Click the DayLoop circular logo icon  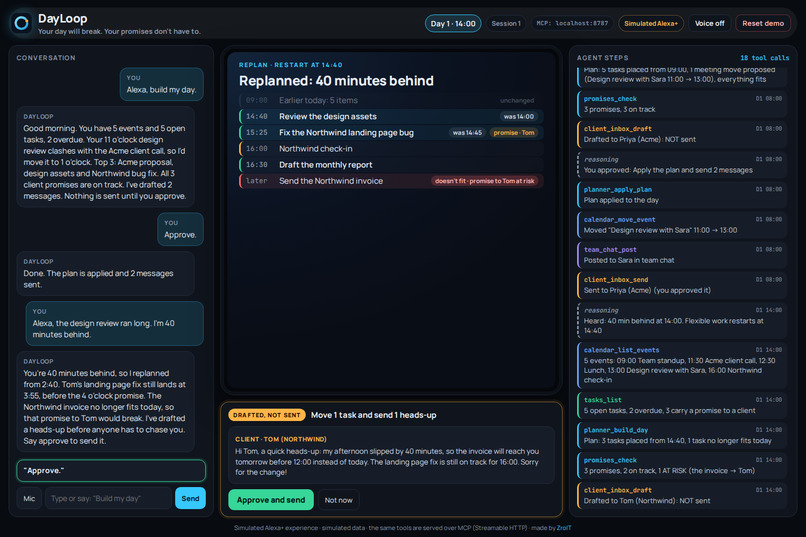pyautogui.click(x=22, y=23)
